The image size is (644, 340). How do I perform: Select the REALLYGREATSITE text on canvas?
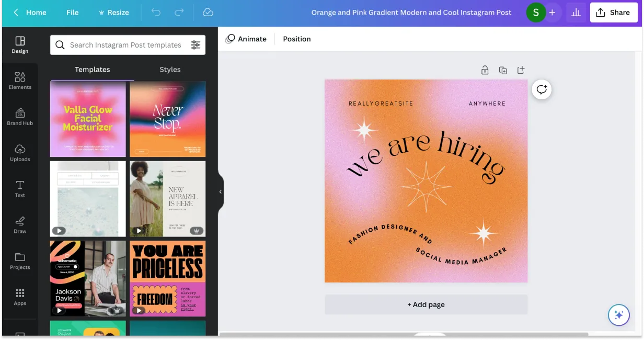pos(381,104)
